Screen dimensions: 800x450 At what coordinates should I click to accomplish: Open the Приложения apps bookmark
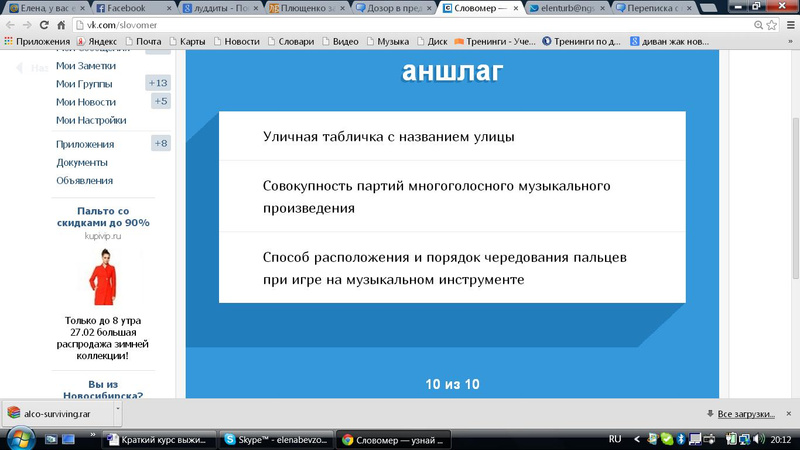tap(37, 41)
